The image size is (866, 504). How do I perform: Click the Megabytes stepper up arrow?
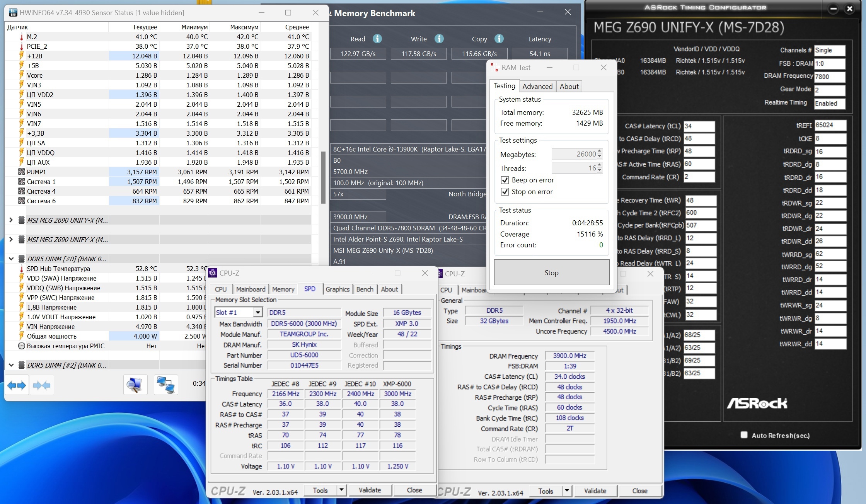599,152
